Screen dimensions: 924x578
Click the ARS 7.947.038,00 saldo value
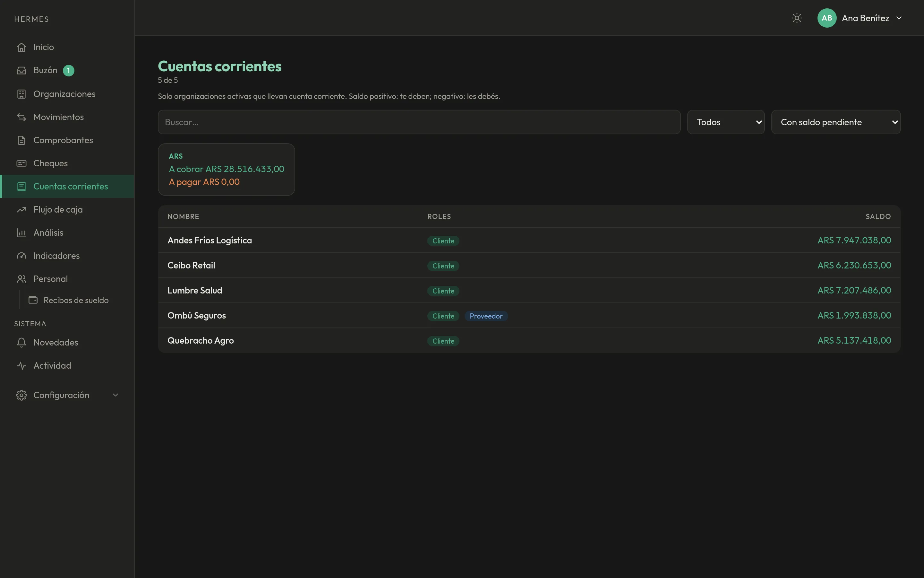pyautogui.click(x=854, y=240)
